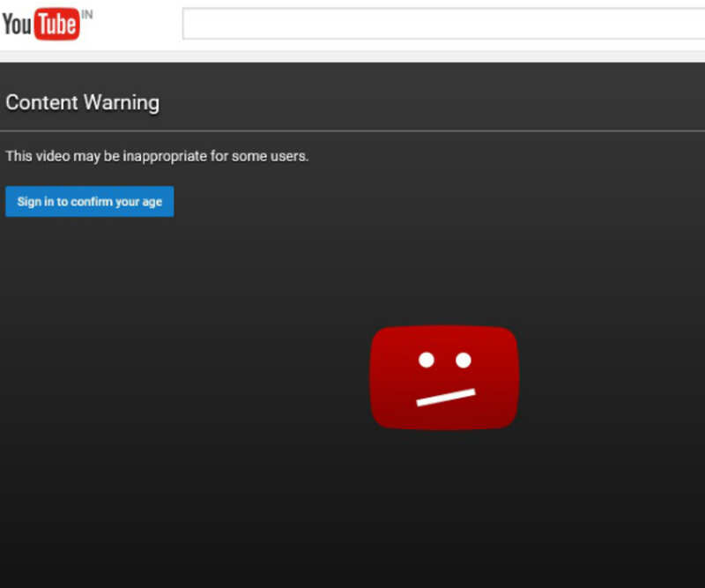
Task: Click the word "video" in warning message
Action: pyautogui.click(x=52, y=156)
